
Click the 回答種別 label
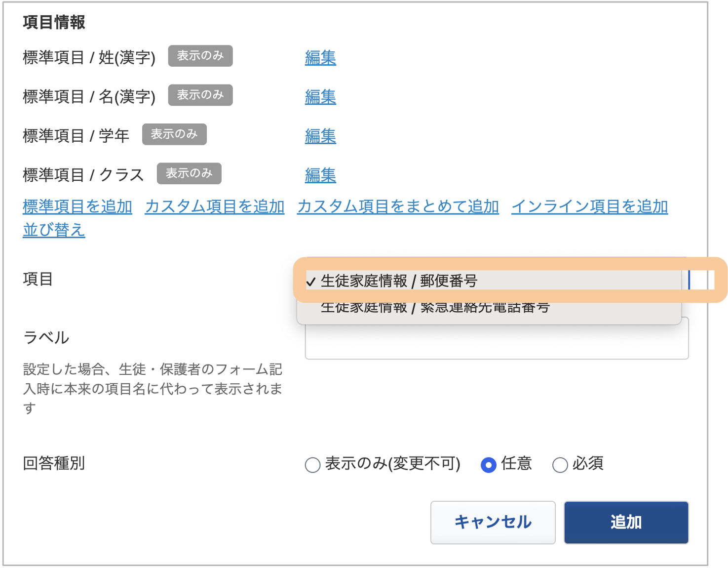54,463
